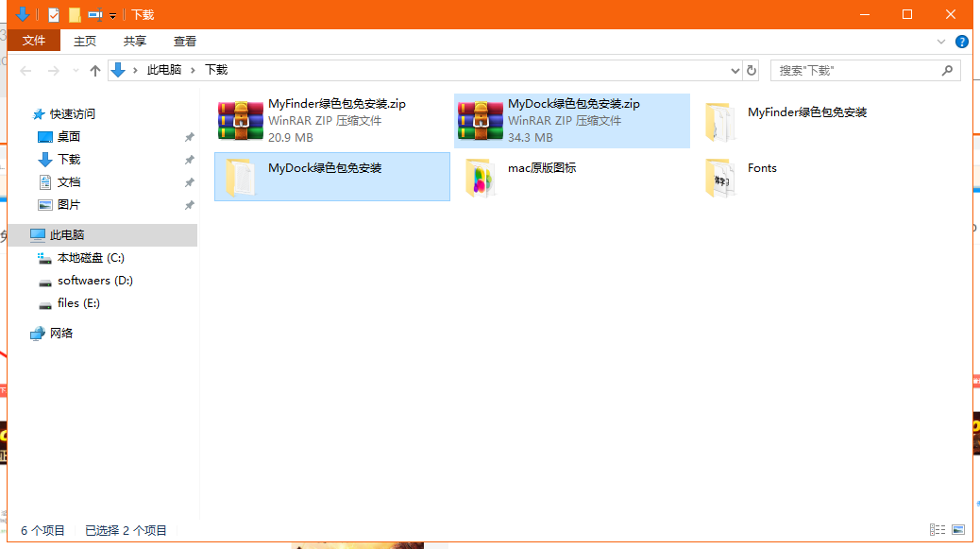Click 下载 in the address path

coord(216,70)
